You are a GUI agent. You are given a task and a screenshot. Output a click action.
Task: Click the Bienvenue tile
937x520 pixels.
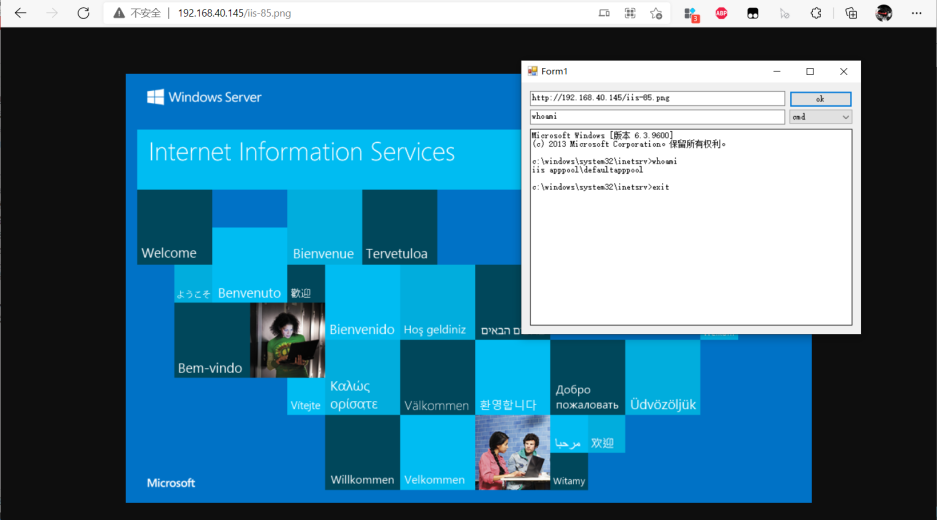tap(324, 227)
